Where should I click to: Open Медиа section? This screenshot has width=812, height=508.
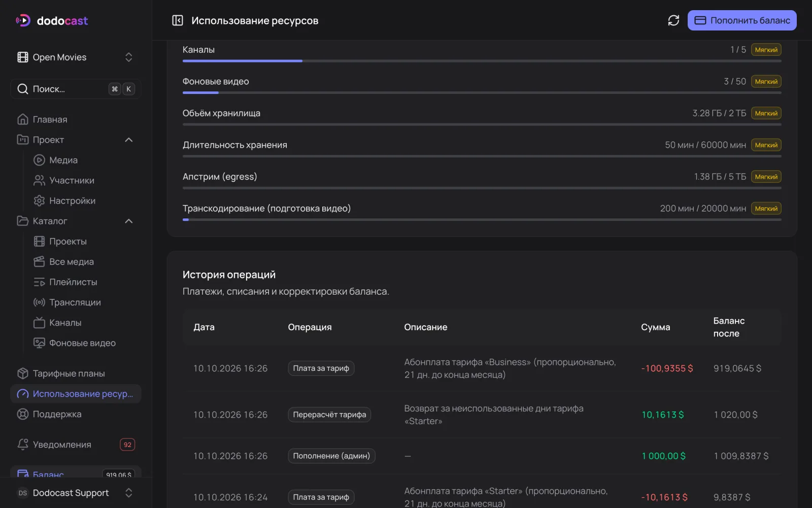(x=84, y=160)
